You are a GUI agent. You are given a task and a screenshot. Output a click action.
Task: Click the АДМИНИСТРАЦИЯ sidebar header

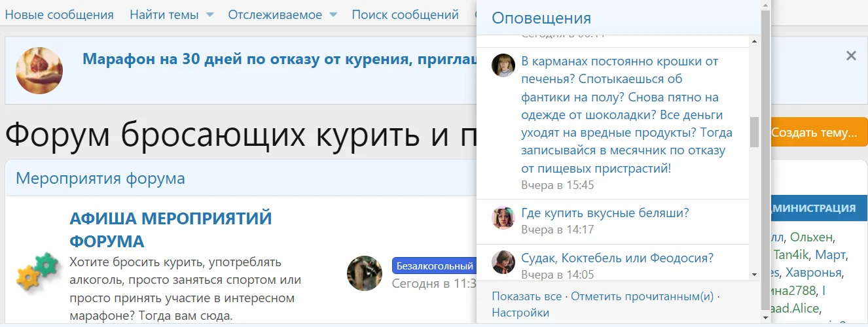click(818, 208)
